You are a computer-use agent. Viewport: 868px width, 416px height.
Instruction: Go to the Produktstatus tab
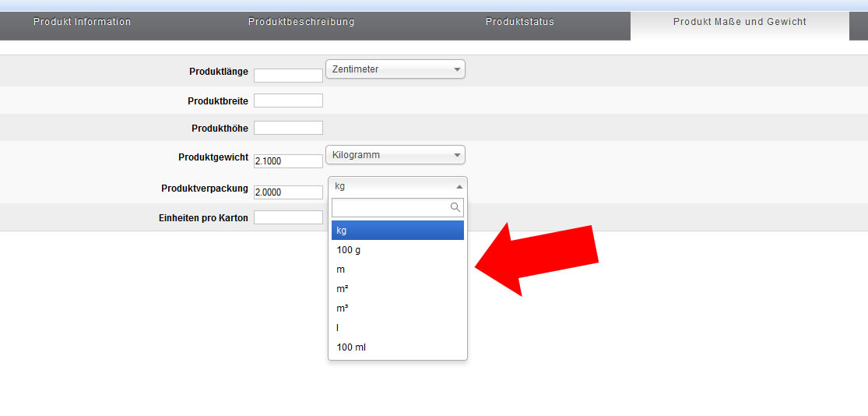click(x=519, y=22)
